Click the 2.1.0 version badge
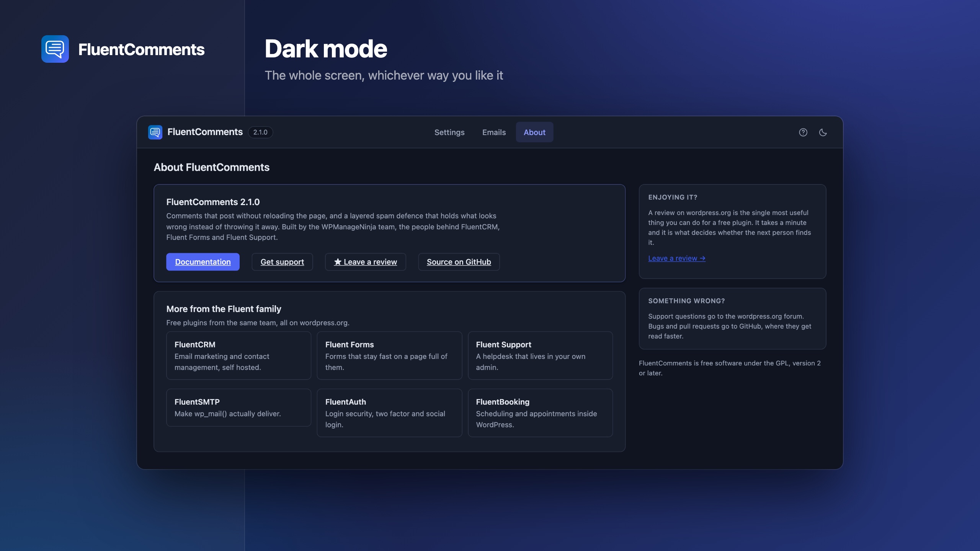The width and height of the screenshot is (980, 551). 260,132
